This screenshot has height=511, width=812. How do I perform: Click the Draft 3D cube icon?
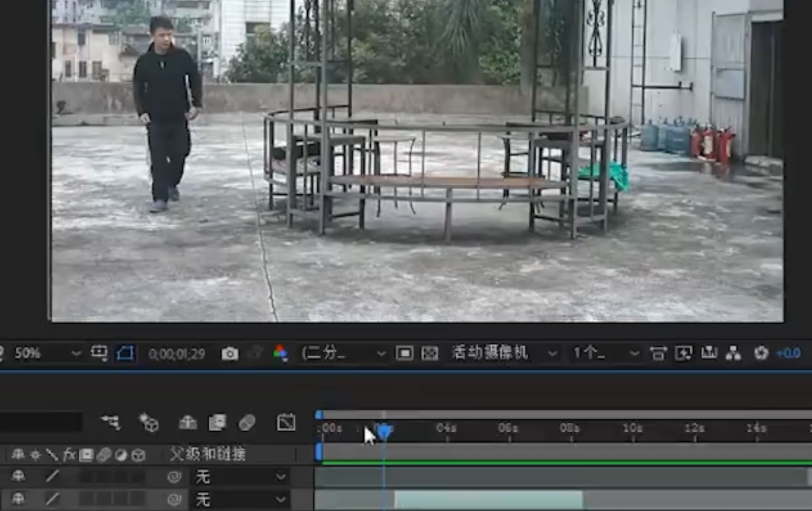[x=148, y=423]
